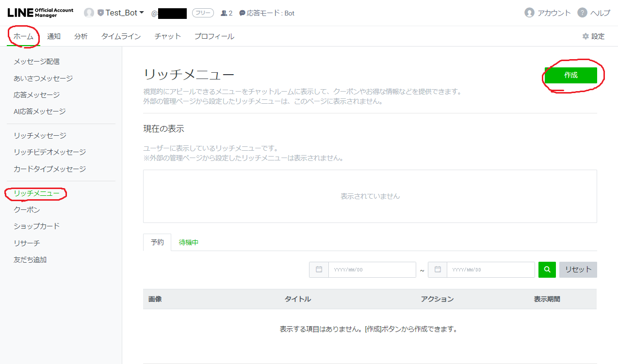Click the friends count icon showing 2
This screenshot has width=618, height=364.
coord(224,13)
